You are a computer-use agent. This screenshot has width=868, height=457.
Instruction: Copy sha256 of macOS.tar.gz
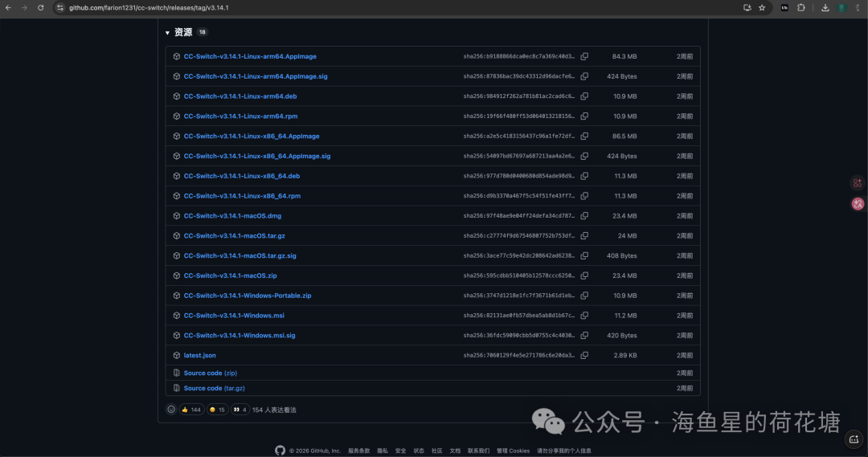(x=584, y=235)
